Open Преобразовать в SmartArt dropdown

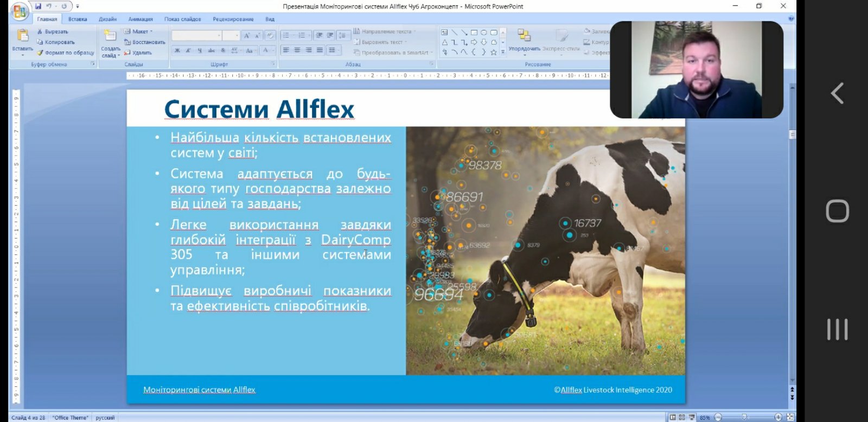click(394, 53)
